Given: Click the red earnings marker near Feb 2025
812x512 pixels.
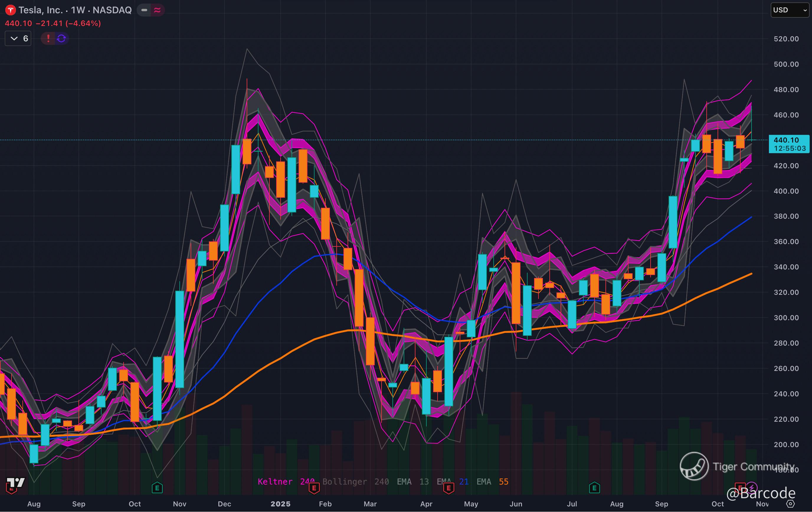Looking at the screenshot, I should pos(314,488).
